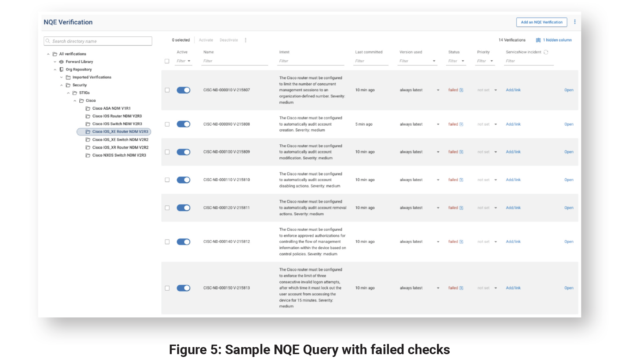Click Add/link for CISC-ND-000140 row
Screen dimensions: 620x364
pyautogui.click(x=513, y=242)
